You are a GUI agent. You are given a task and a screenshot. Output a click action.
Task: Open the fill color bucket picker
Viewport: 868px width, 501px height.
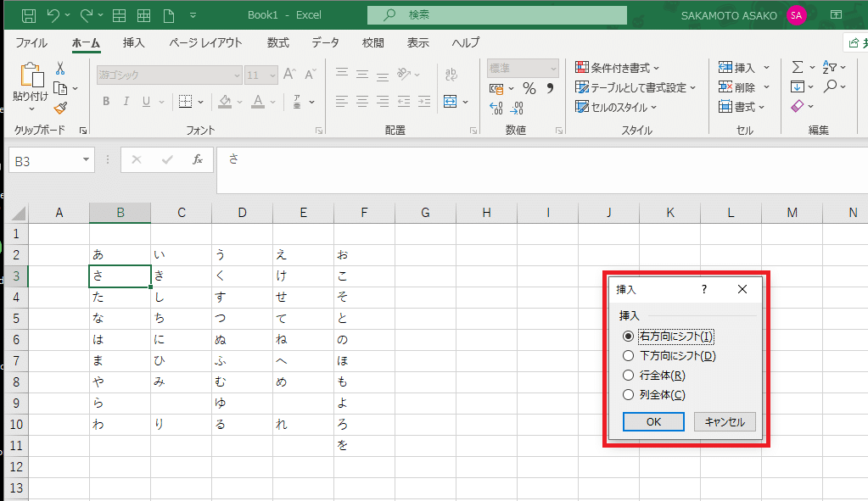(x=225, y=101)
